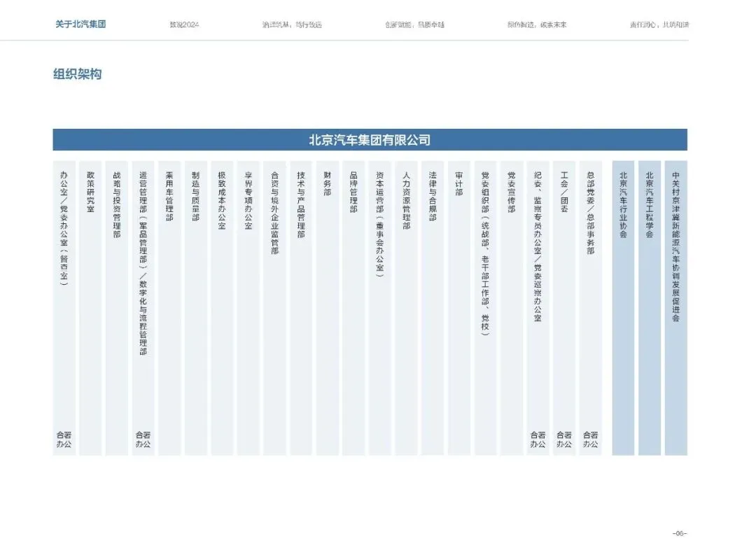Click 合署办公 under 工会/团委 column

564,439
